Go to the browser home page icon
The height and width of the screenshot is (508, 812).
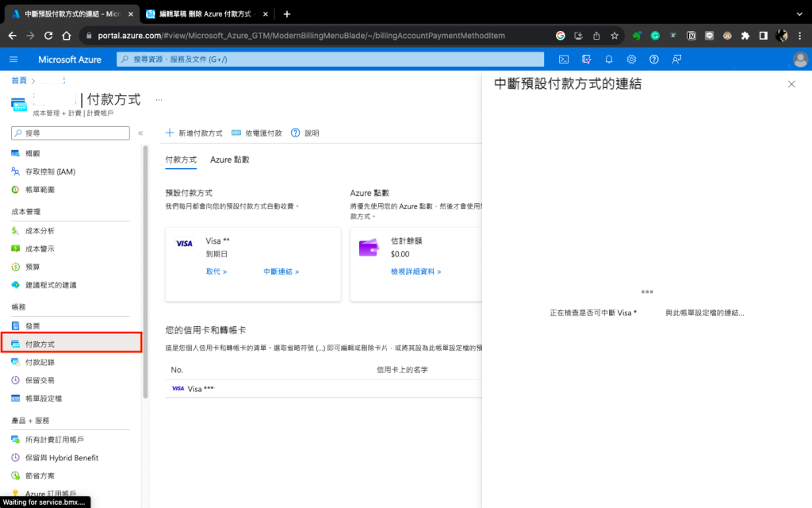pos(67,36)
